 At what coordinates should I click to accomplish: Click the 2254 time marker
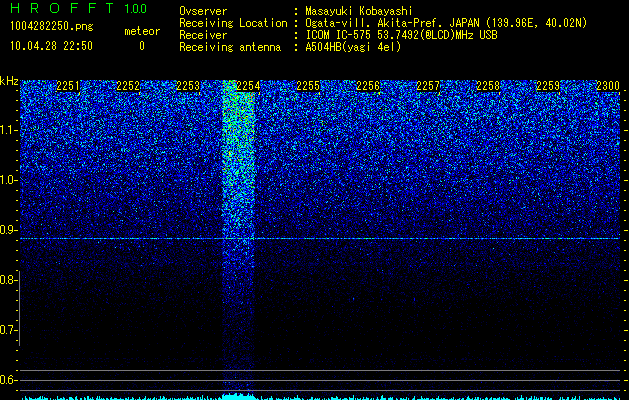(248, 86)
